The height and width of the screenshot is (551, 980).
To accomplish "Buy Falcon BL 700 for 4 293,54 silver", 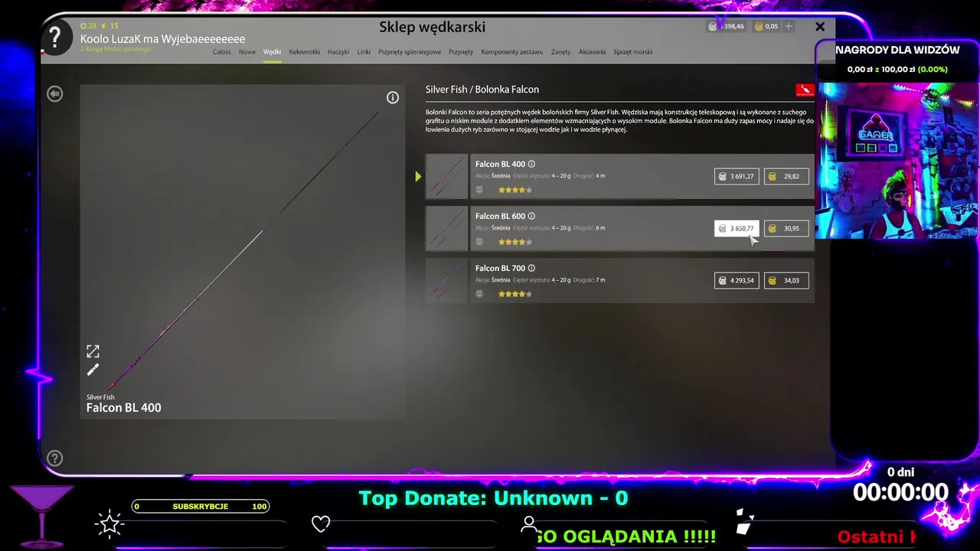I will click(x=737, y=280).
